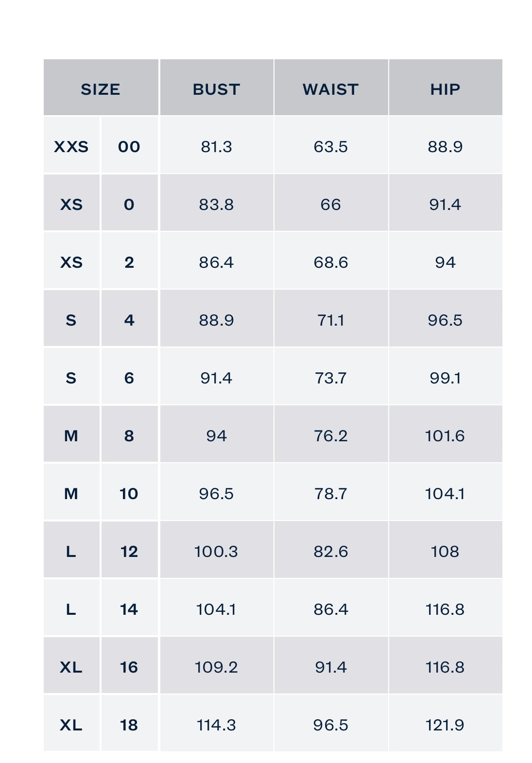Click hip value 99.1 for size 6
The height and width of the screenshot is (763, 532).
pos(445,378)
